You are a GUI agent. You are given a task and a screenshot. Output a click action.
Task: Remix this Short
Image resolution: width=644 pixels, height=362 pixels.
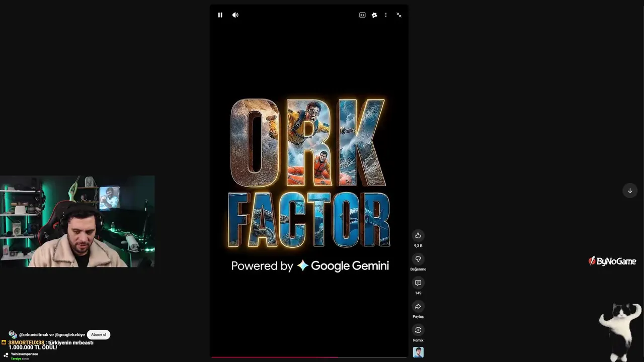coord(418,330)
